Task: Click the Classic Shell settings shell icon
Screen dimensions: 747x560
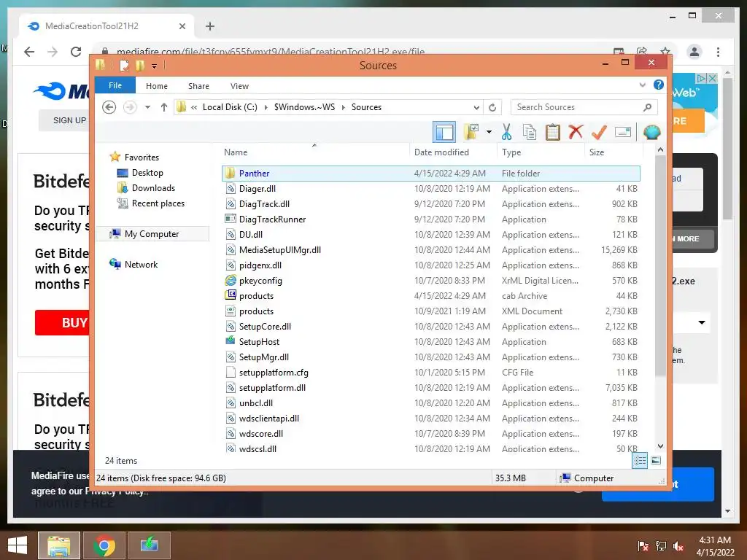Action: coord(651,132)
